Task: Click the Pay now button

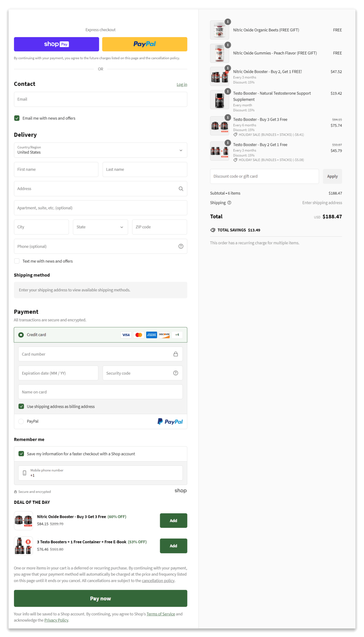Action: (100, 598)
